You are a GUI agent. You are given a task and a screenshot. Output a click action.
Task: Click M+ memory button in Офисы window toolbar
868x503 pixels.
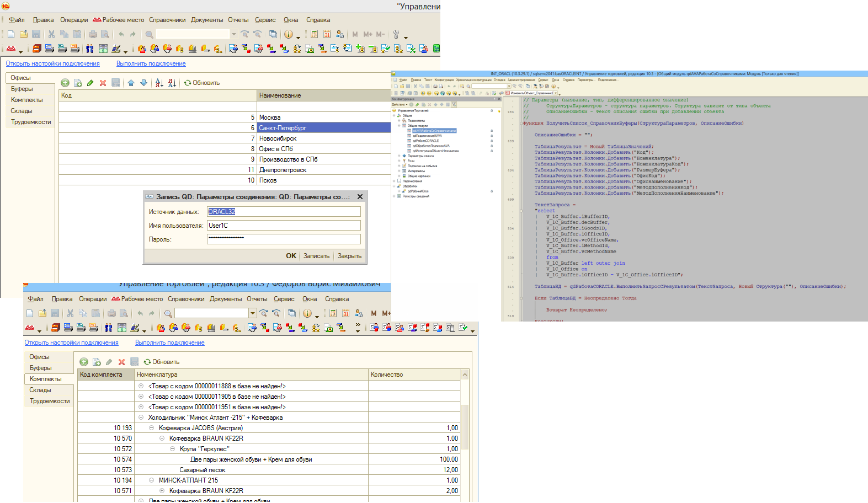tap(368, 34)
